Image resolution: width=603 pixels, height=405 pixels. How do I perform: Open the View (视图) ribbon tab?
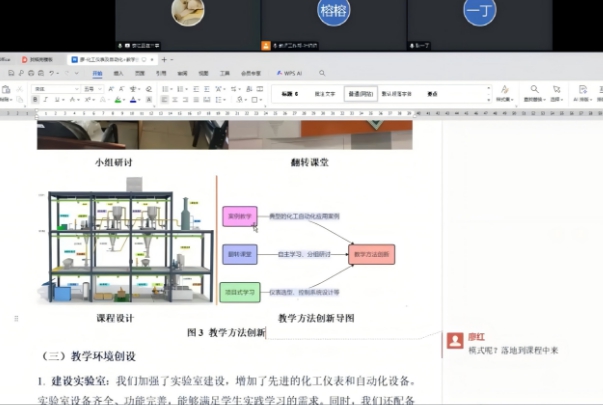pyautogui.click(x=203, y=73)
